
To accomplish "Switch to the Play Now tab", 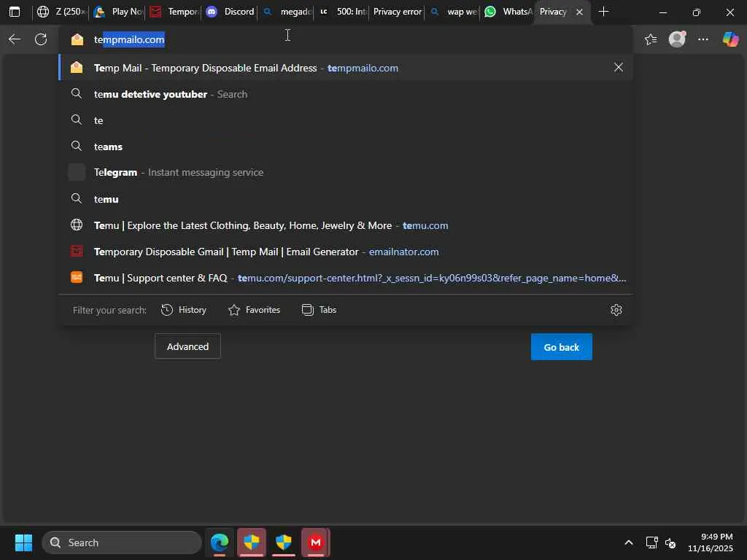I will click(x=117, y=12).
